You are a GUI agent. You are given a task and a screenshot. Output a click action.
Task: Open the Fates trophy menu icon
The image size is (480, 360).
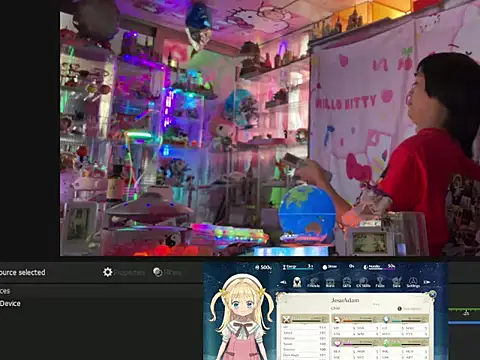click(380, 282)
